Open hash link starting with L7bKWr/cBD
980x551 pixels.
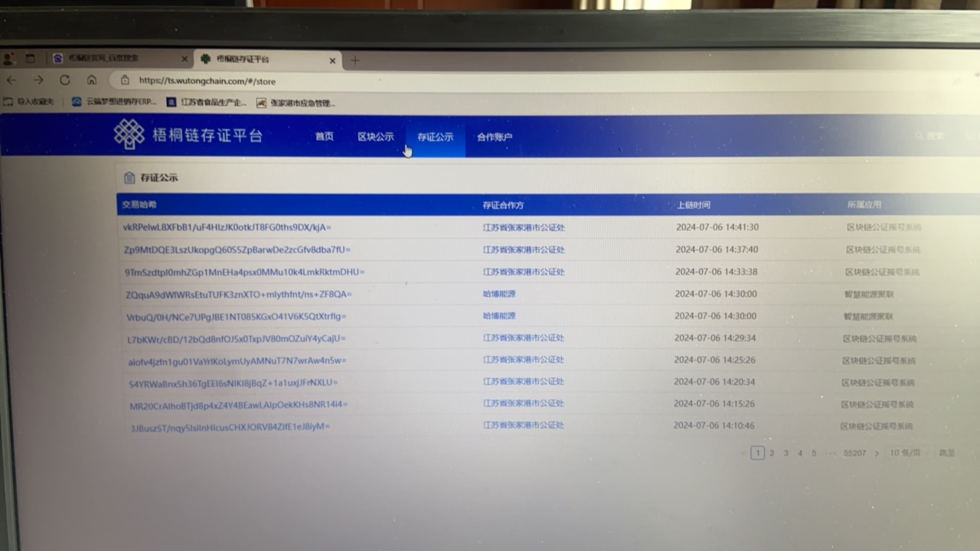[x=237, y=338]
